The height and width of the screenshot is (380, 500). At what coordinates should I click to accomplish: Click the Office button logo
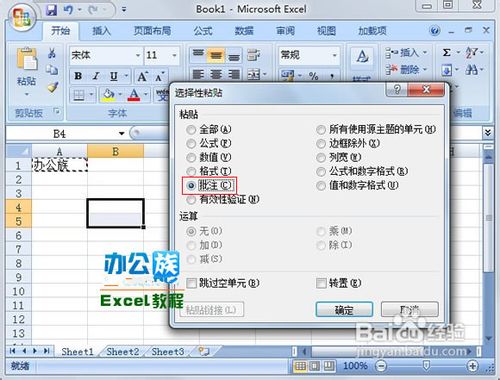tap(22, 18)
